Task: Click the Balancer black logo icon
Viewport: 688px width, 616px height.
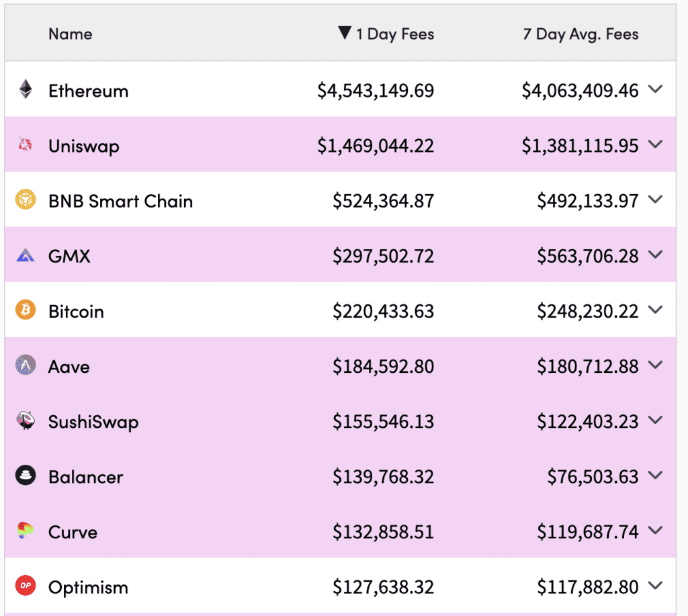Action: click(26, 476)
